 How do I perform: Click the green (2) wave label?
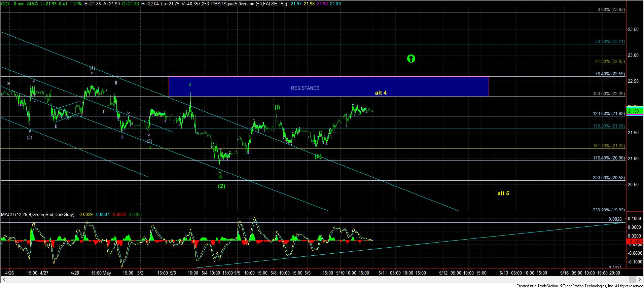[221, 186]
